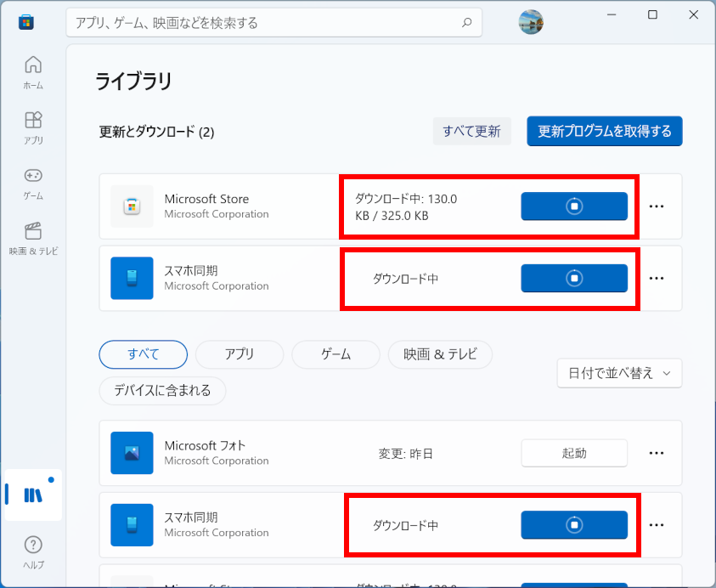Click ダウンロード中: 130.0 KB / 325.0 KB status
The width and height of the screenshot is (716, 588).
(406, 207)
